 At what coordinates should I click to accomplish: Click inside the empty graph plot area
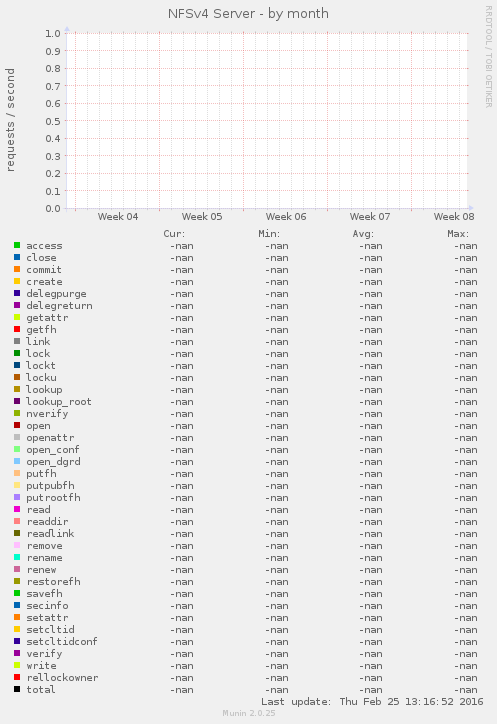(x=268, y=120)
